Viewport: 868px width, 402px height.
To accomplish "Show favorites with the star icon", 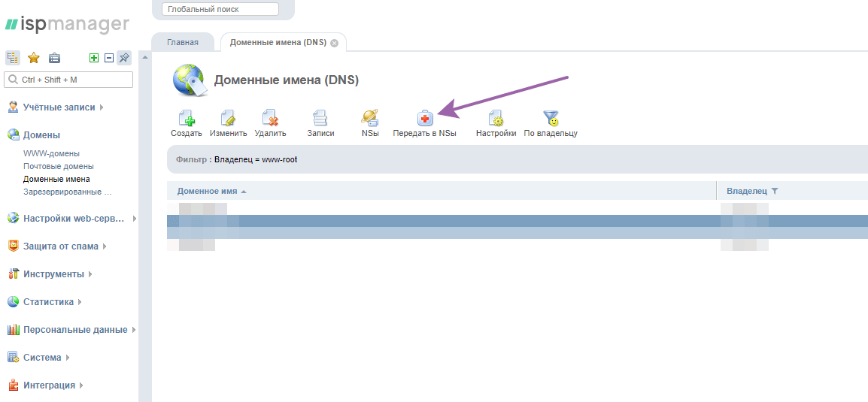I will pyautogui.click(x=34, y=58).
